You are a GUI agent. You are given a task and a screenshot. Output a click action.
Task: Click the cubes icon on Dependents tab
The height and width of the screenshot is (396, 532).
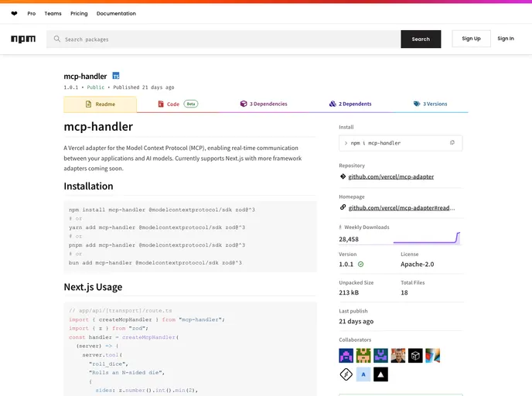tap(332, 104)
